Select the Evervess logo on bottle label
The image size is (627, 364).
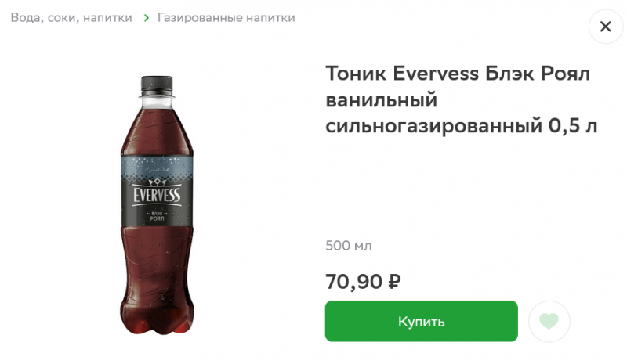tap(157, 196)
